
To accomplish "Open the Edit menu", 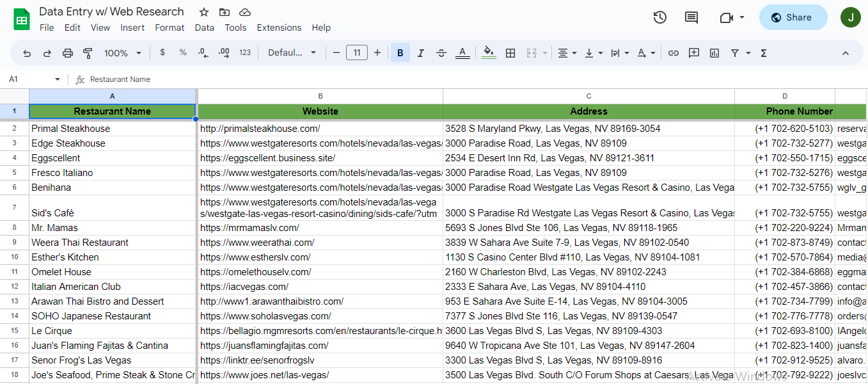I will pos(72,28).
